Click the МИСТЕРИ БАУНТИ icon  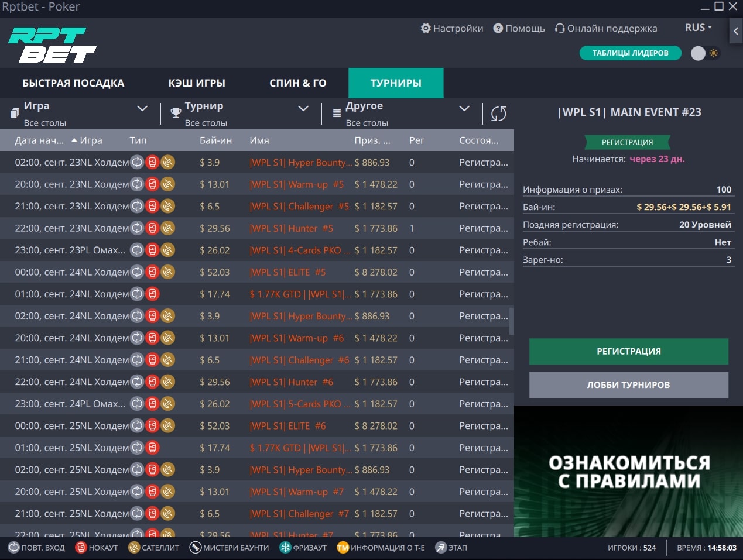[x=195, y=548]
